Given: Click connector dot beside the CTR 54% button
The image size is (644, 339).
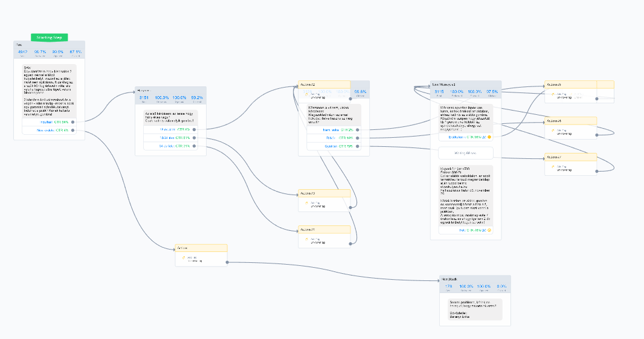Looking at the screenshot, I should click(x=72, y=122).
